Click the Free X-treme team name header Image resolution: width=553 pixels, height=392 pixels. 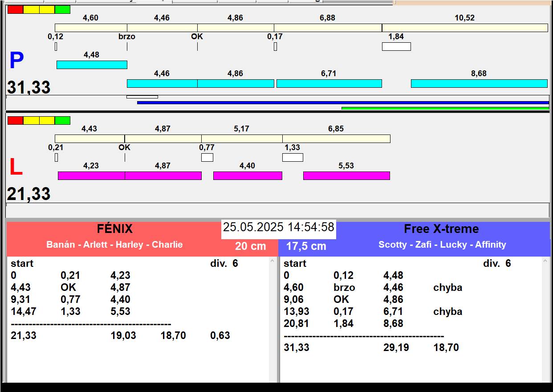[x=441, y=229]
